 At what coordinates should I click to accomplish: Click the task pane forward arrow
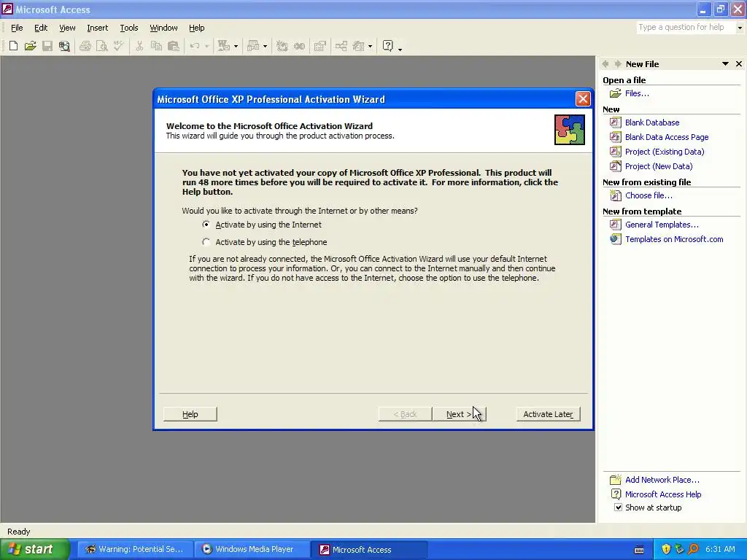617,64
